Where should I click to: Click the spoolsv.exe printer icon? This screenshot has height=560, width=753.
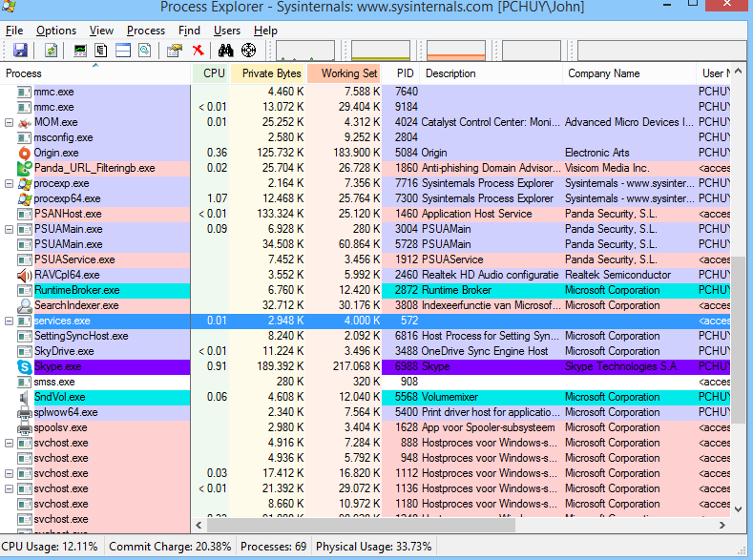pyautogui.click(x=25, y=428)
